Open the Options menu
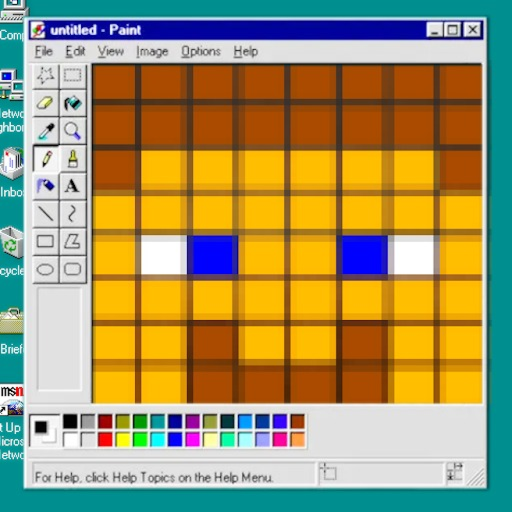Screen dimensions: 512x512 point(201,51)
